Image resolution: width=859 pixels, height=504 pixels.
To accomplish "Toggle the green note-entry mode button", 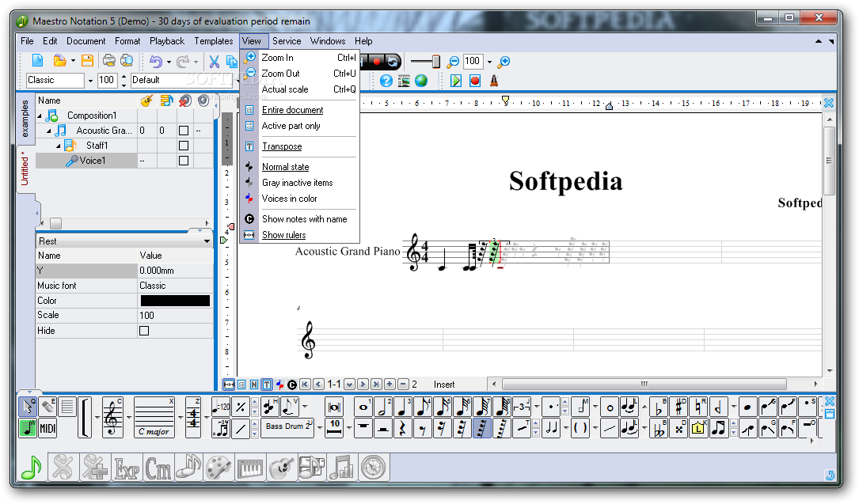I will (x=28, y=428).
